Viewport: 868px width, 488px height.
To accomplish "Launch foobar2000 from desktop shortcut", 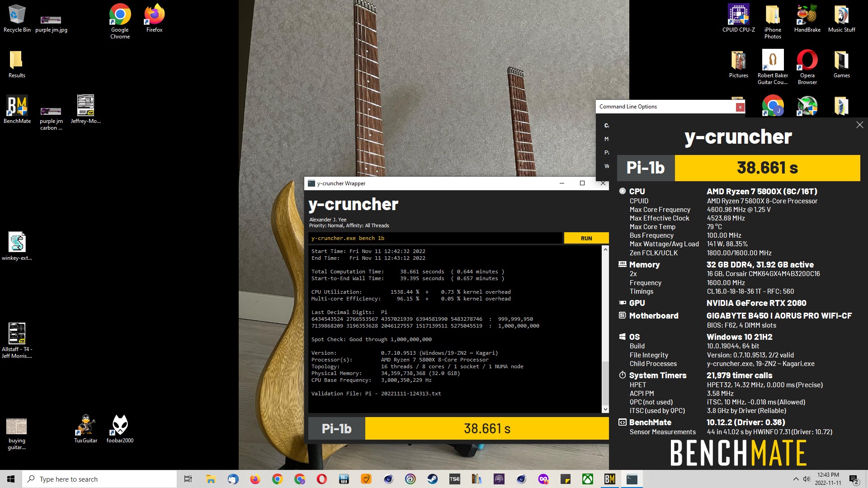I will pyautogui.click(x=120, y=429).
